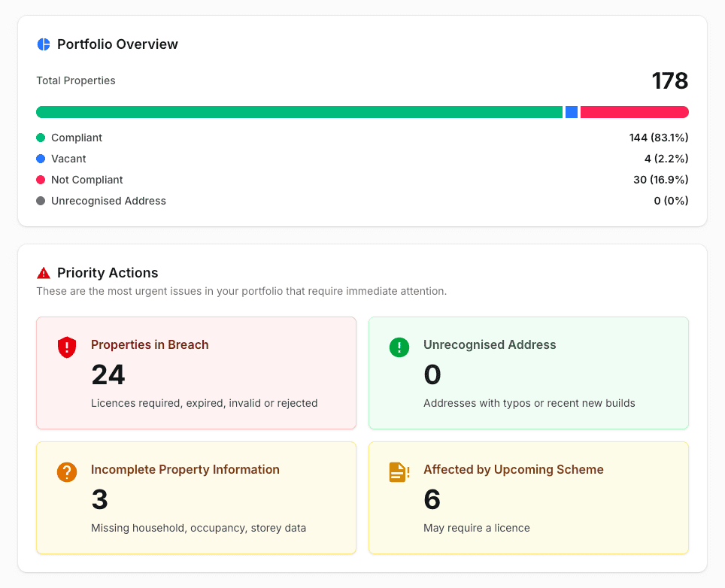725x588 pixels.
Task: Click the green Compliant legend dot
Action: 41,138
